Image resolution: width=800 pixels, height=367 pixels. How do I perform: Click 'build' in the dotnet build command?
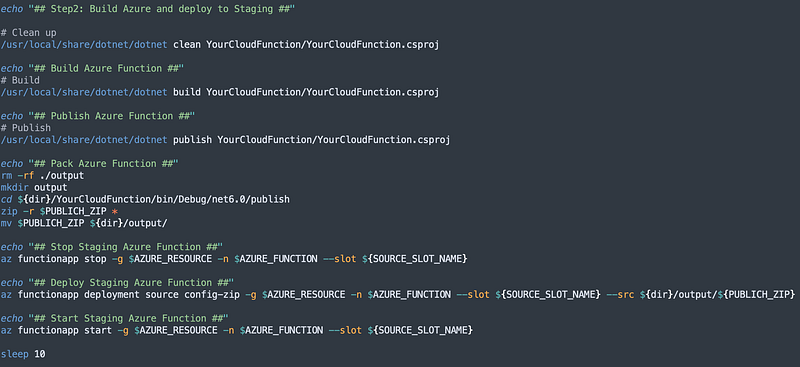pos(187,92)
